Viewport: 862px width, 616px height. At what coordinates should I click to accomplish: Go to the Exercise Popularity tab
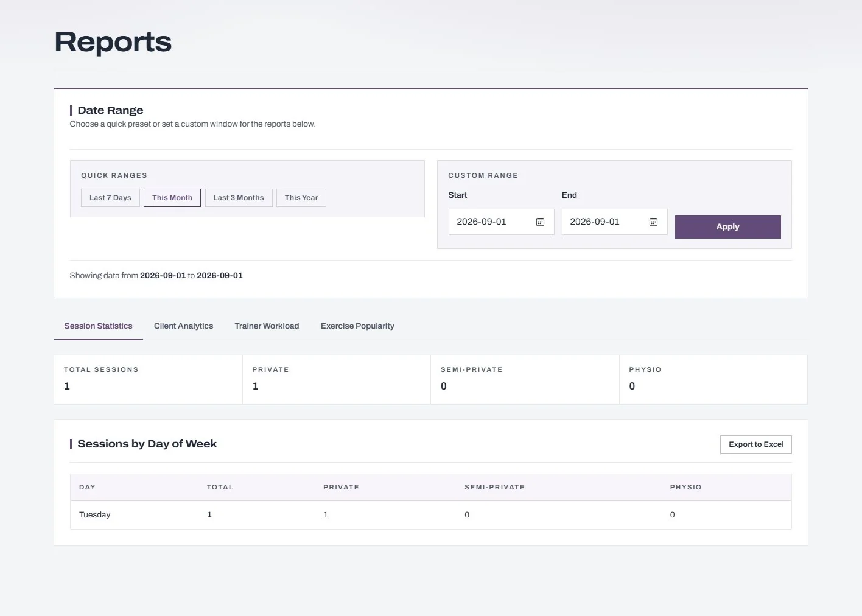[357, 326]
